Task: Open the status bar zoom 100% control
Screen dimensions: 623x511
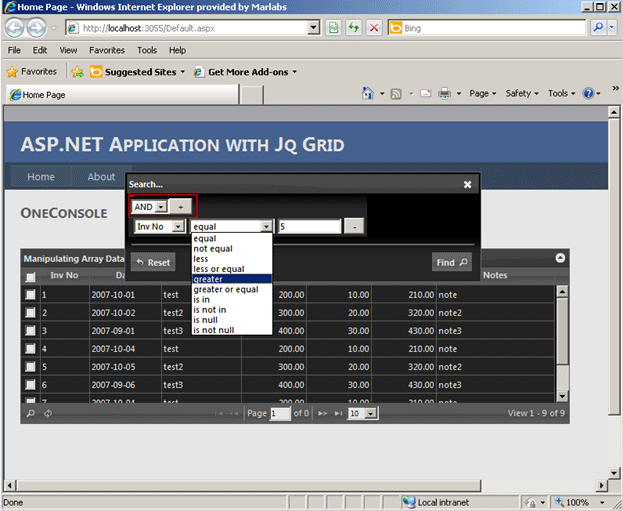Action: click(581, 502)
